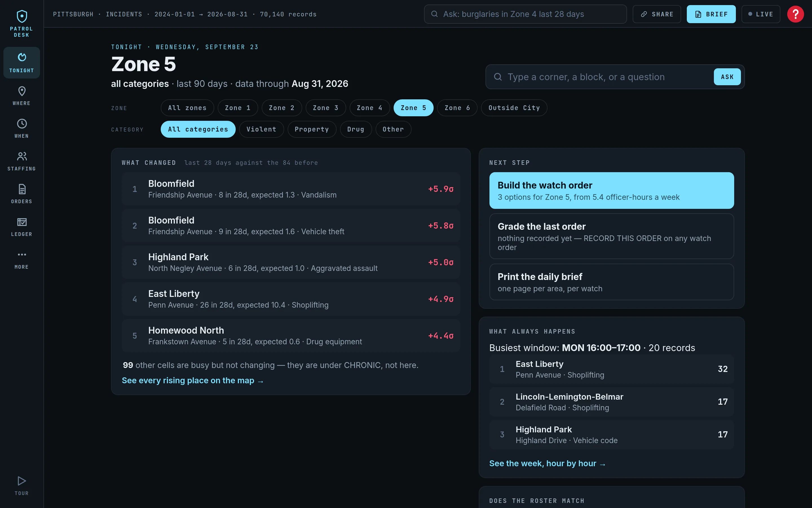Follow See every rising place on the map
Viewport: 812px width, 508px height.
pos(193,380)
